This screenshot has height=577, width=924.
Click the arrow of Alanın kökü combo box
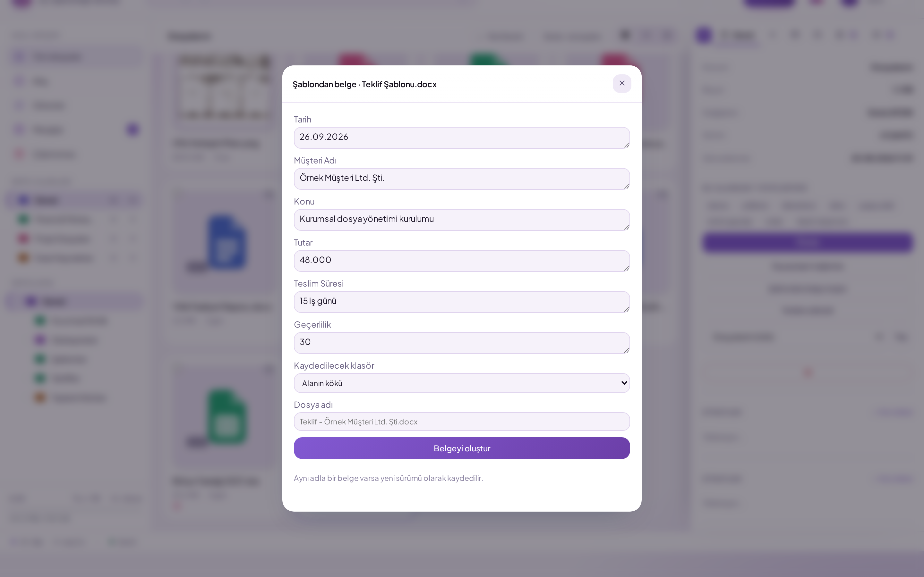point(624,383)
